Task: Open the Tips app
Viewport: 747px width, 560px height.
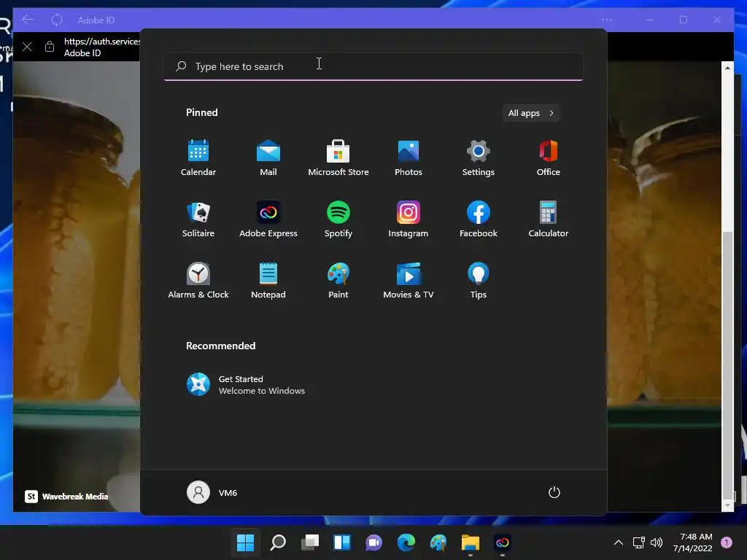Action: coord(479,281)
